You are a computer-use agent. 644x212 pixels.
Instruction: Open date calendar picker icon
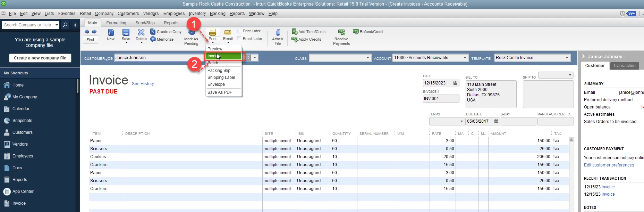pyautogui.click(x=455, y=83)
